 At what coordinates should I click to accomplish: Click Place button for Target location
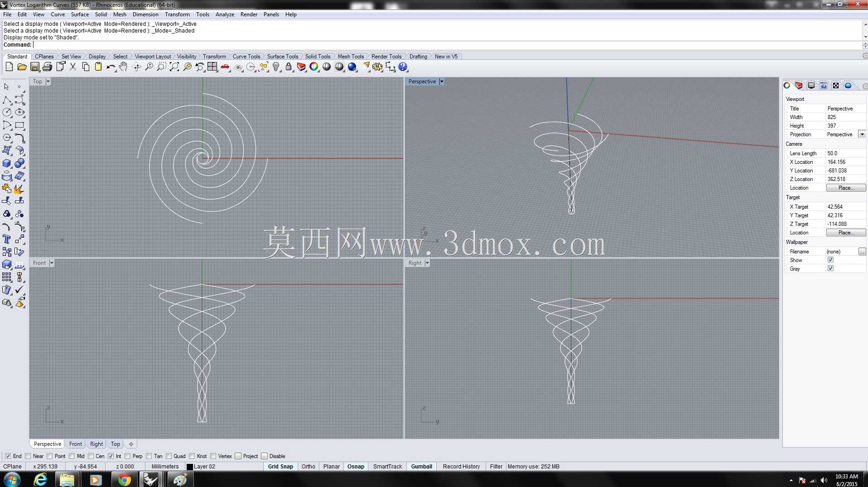click(846, 233)
